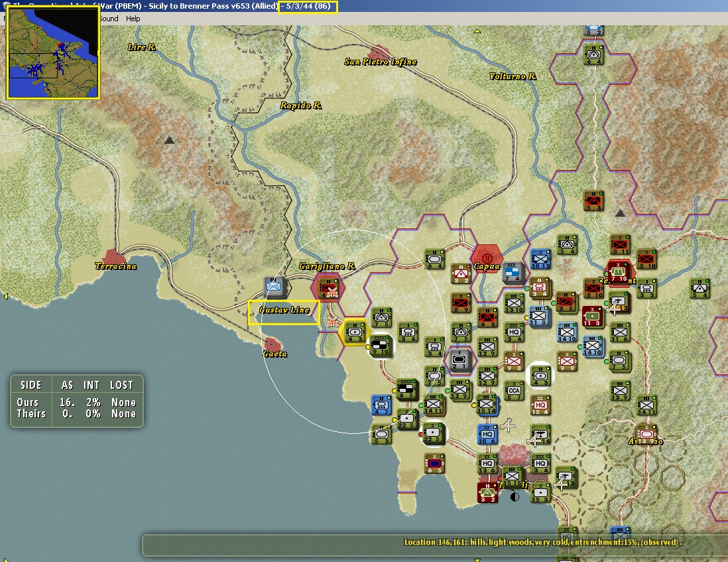Click the scroll-left arrow at map edge
Viewport: 728px width, 562px height.
pyautogui.click(x=5, y=296)
